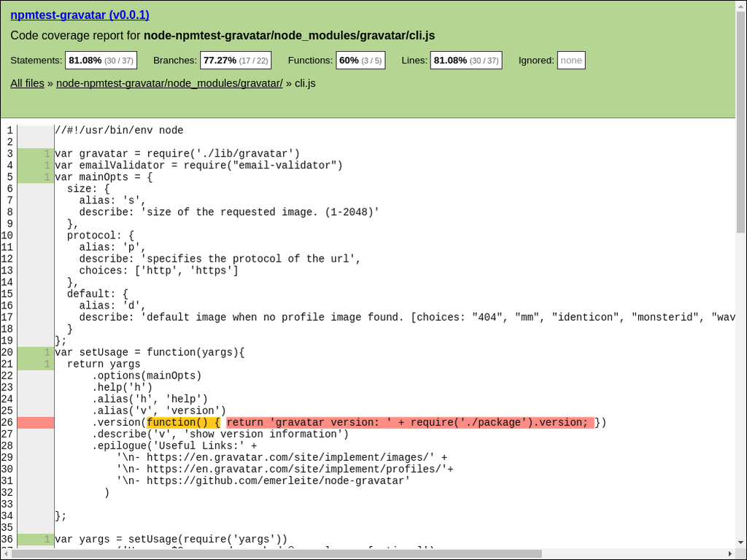Click the horizontal scrollbar right arrow

[729, 553]
